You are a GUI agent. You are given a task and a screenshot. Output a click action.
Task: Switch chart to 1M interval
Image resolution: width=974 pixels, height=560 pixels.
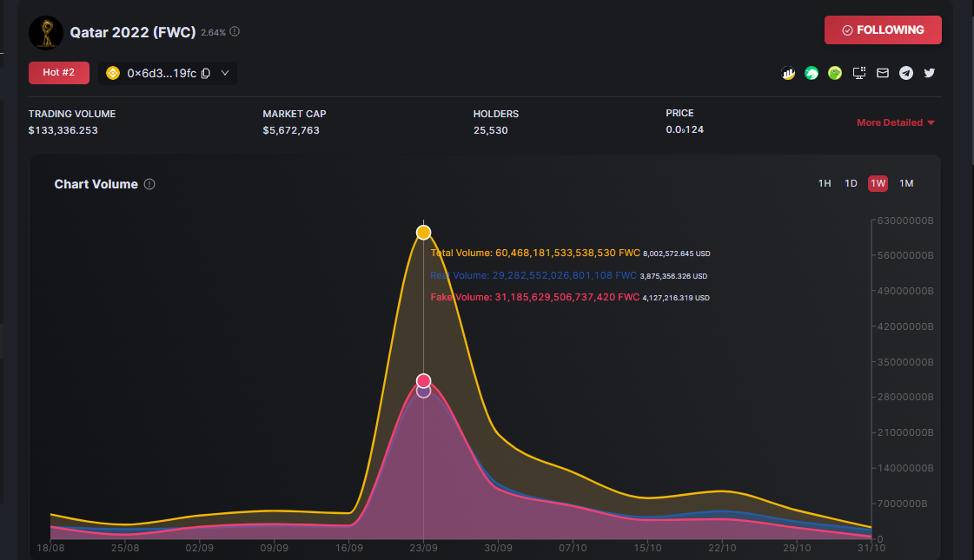(x=906, y=183)
